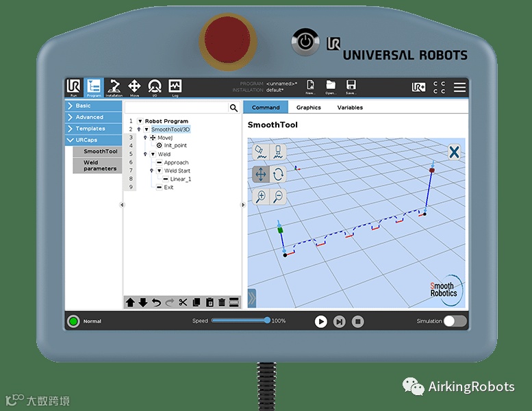Viewport: 532px width, 411px height.
Task: Open the hamburger menu
Action: [x=459, y=87]
